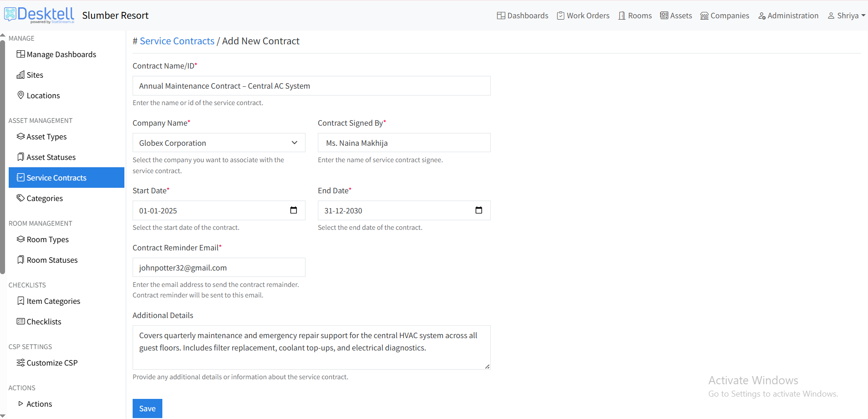The height and width of the screenshot is (419, 868).
Task: Select the Sites icon in the sidebar
Action: pos(21,74)
